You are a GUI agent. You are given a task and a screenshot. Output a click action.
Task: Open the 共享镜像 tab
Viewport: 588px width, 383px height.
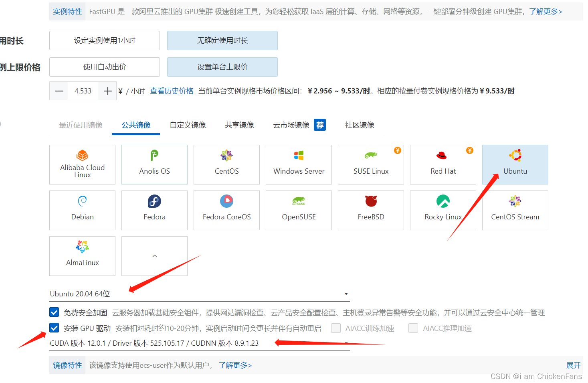239,125
